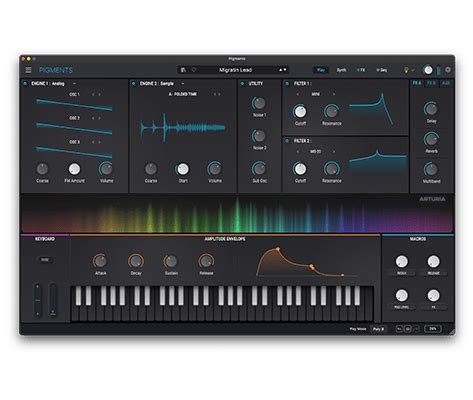Image resolution: width=473 pixels, height=400 pixels.
Task: Toggle Engine 2 power button
Action: coord(134,84)
